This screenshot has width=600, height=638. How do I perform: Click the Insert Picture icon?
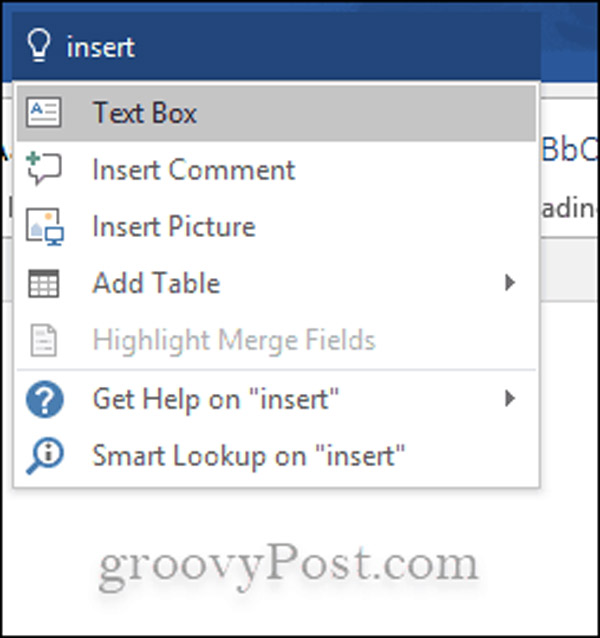(x=45, y=226)
